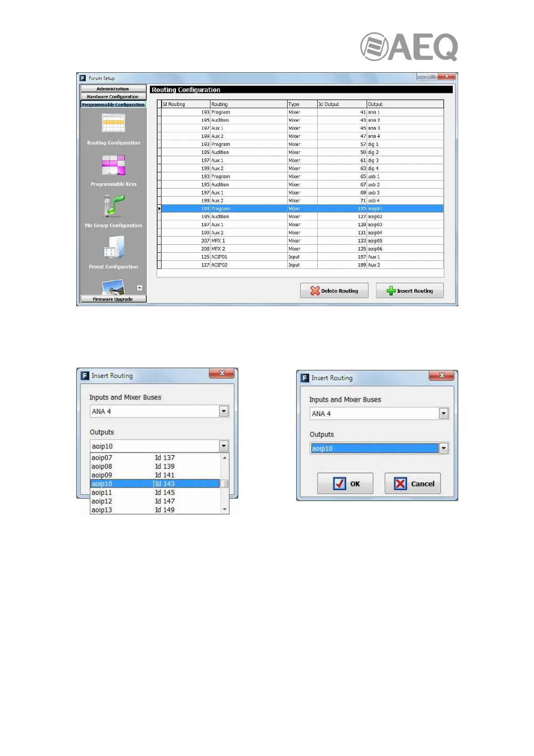Collapse the Outputs dropdown in left dialog
The width and height of the screenshot is (534, 756).
tap(224, 446)
